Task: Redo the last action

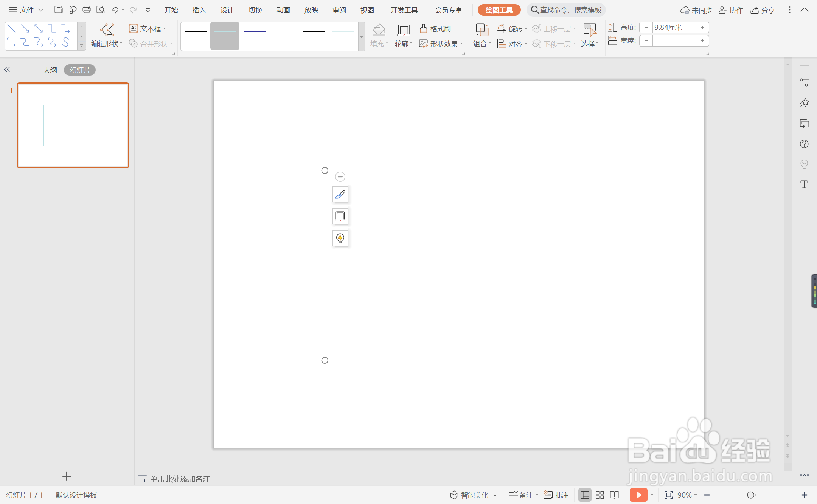Action: pos(133,10)
